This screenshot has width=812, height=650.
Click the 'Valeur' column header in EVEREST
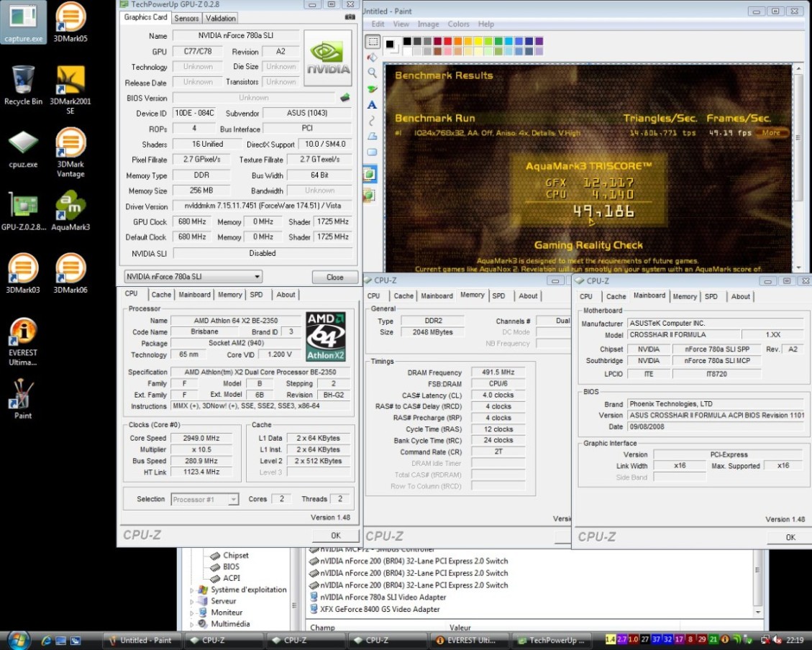tap(460, 627)
